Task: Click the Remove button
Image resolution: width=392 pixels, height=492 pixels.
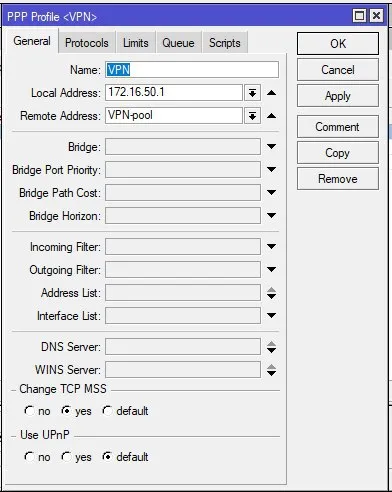Action: click(x=338, y=179)
